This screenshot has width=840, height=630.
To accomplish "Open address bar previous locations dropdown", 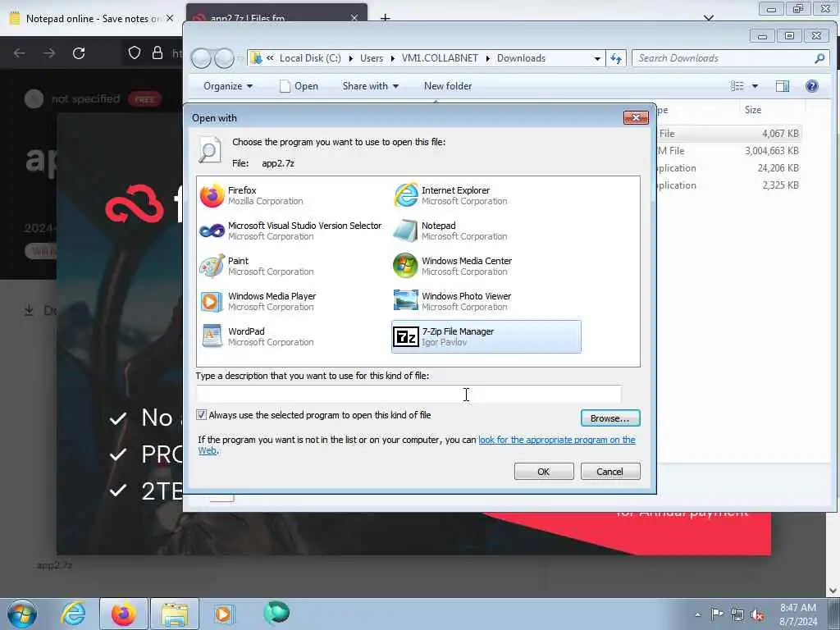I will [x=597, y=58].
